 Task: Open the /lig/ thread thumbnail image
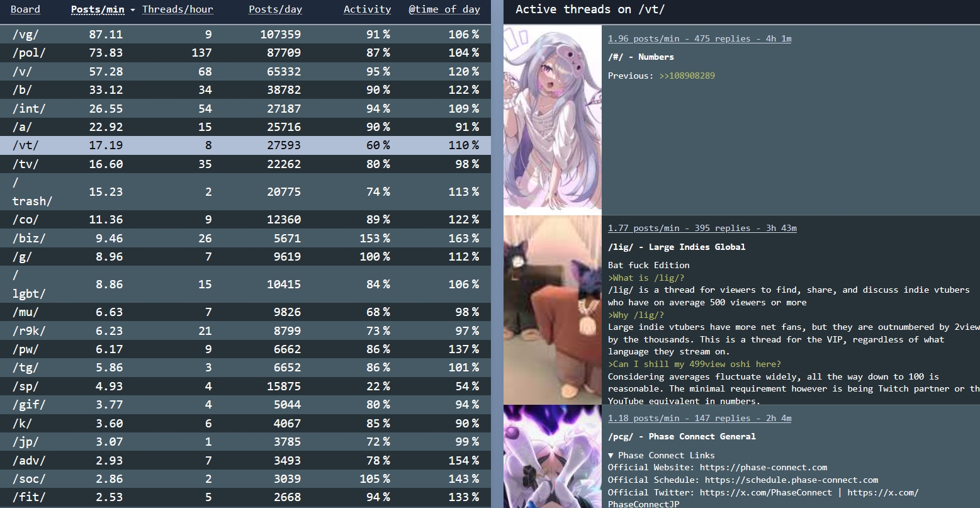(x=553, y=310)
